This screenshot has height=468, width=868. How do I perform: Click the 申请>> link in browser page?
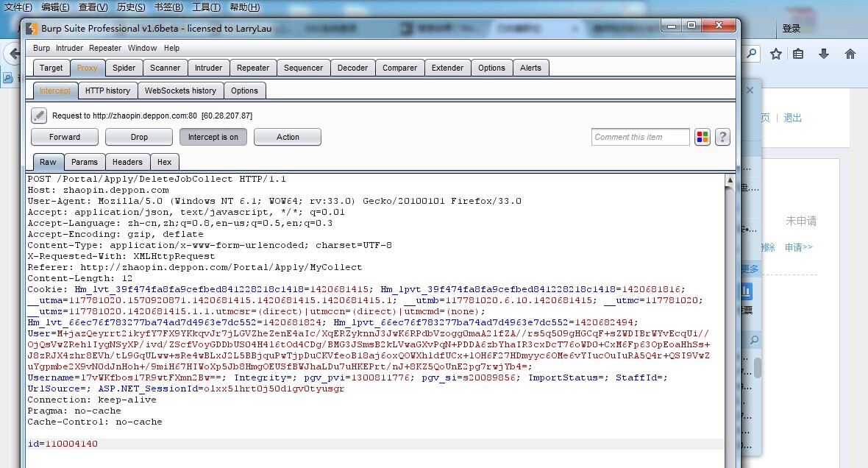click(x=798, y=247)
